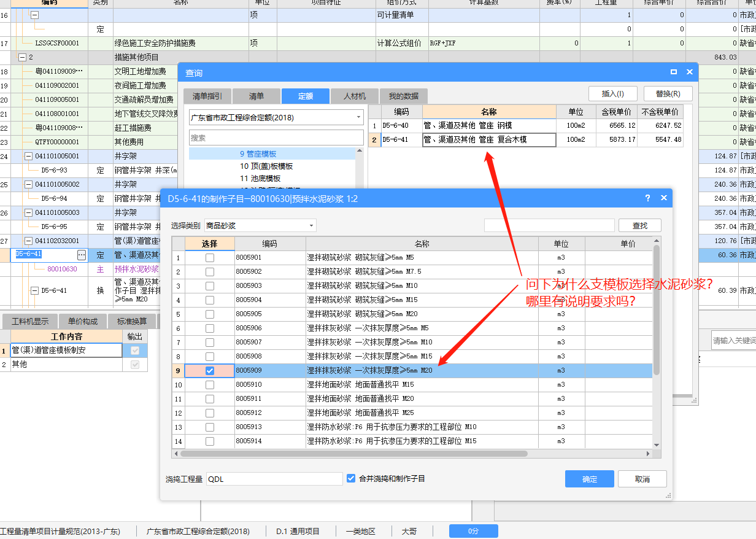This screenshot has height=539, width=756.
Task: Click scroll-down arrow of mortar list
Action: 657,445
